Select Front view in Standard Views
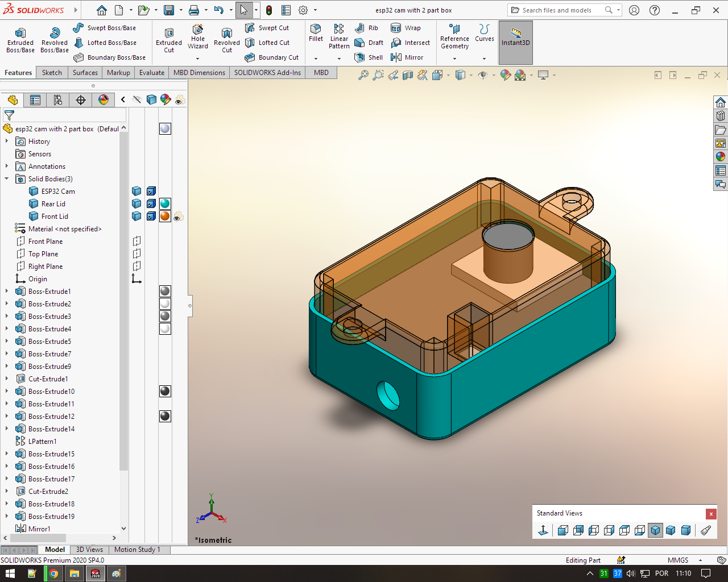 coord(563,530)
